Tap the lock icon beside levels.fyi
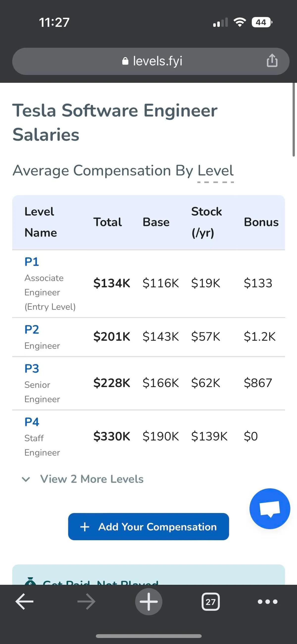 click(x=125, y=61)
